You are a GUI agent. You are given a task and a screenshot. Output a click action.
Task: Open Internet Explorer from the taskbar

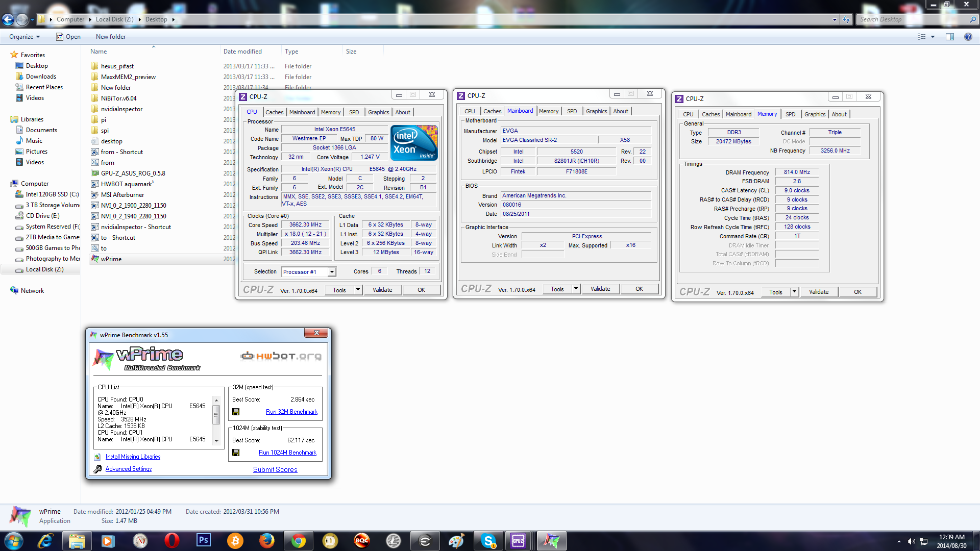click(45, 541)
